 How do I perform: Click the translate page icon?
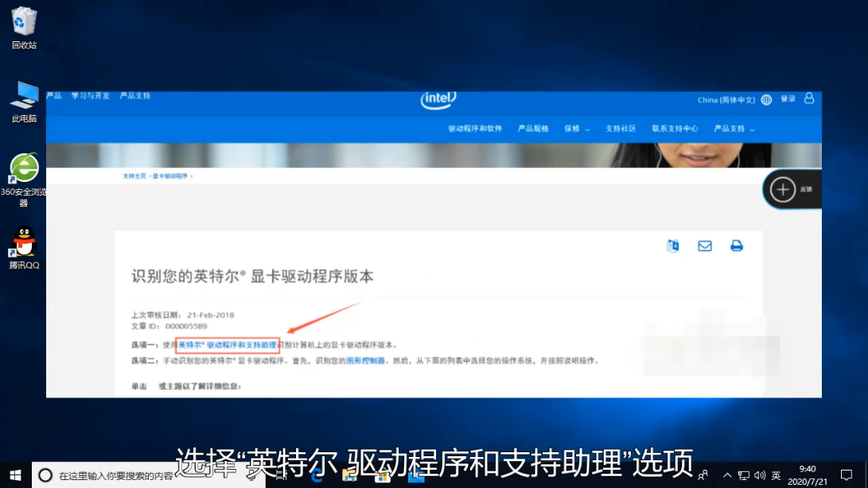[673, 246]
